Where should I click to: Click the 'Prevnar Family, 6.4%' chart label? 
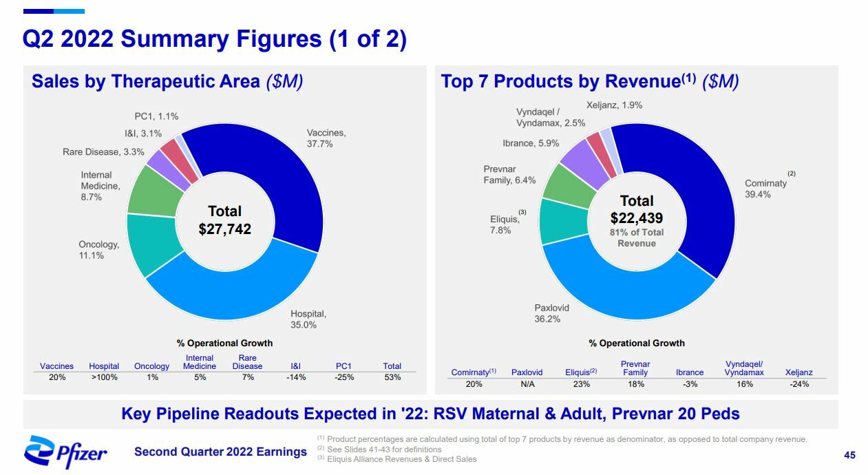click(x=509, y=175)
